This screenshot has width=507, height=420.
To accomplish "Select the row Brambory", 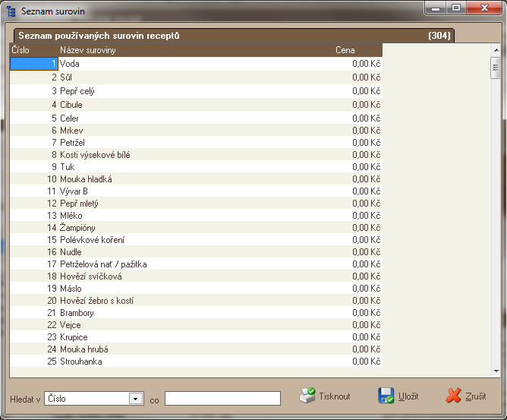I will click(197, 313).
